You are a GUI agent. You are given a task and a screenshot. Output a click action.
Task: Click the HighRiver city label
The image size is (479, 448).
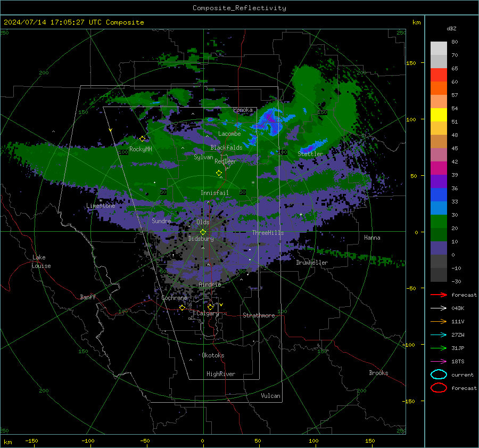pyautogui.click(x=221, y=374)
